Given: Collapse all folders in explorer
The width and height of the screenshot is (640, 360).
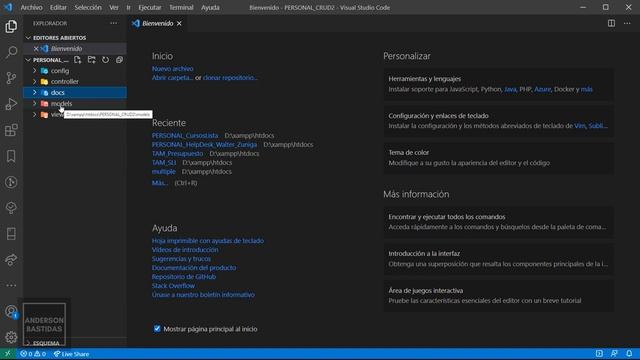Looking at the screenshot, I should [119, 60].
